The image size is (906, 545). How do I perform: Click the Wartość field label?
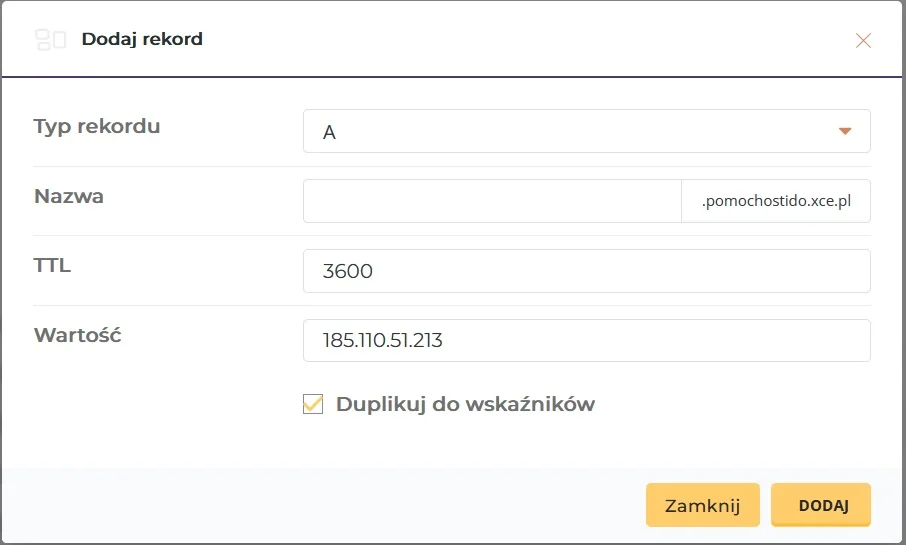click(x=78, y=335)
